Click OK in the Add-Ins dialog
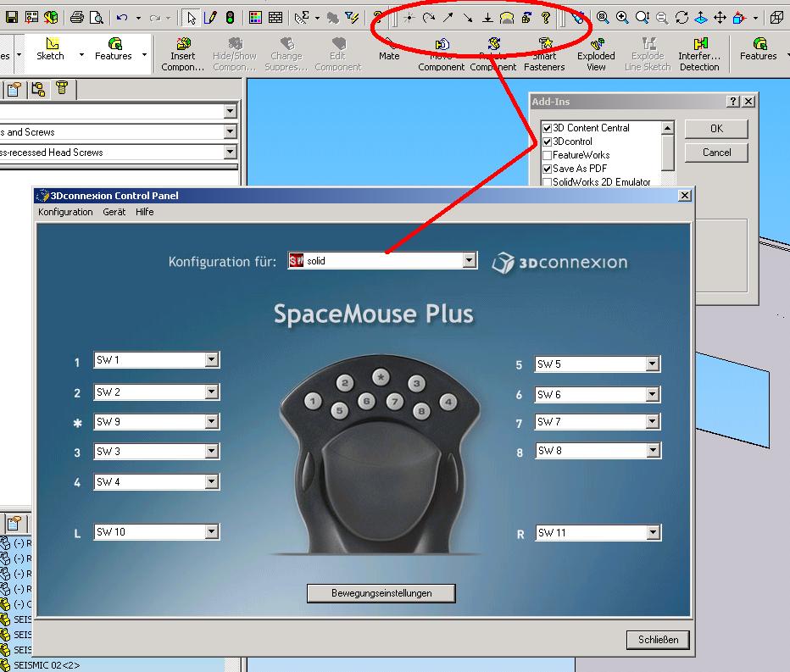Viewport: 790px width, 672px height. 716,129
